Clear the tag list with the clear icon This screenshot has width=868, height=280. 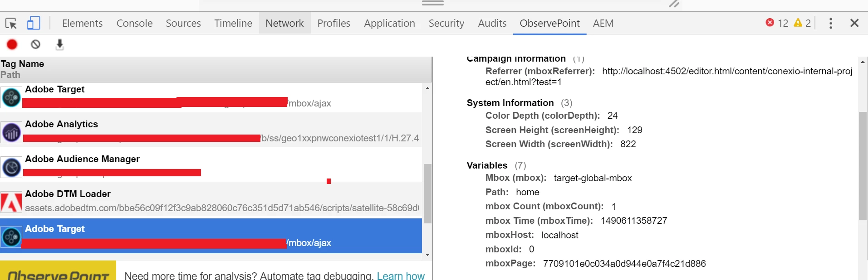point(35,44)
